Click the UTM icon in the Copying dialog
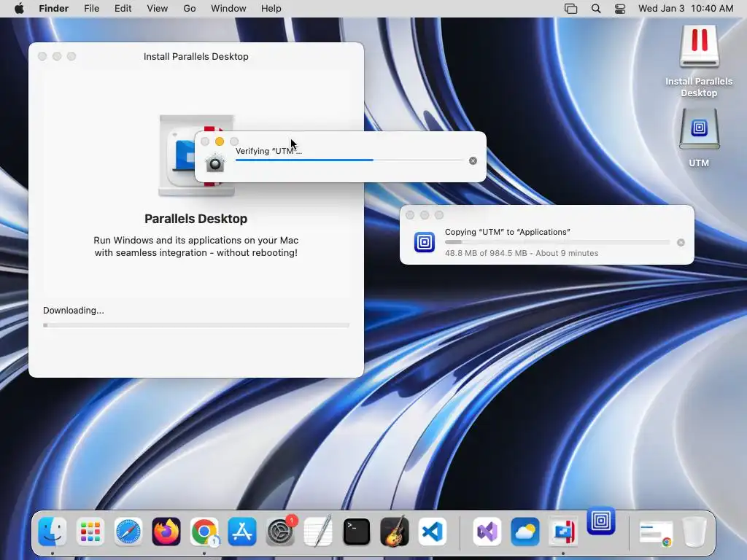The height and width of the screenshot is (560, 747). [x=424, y=242]
